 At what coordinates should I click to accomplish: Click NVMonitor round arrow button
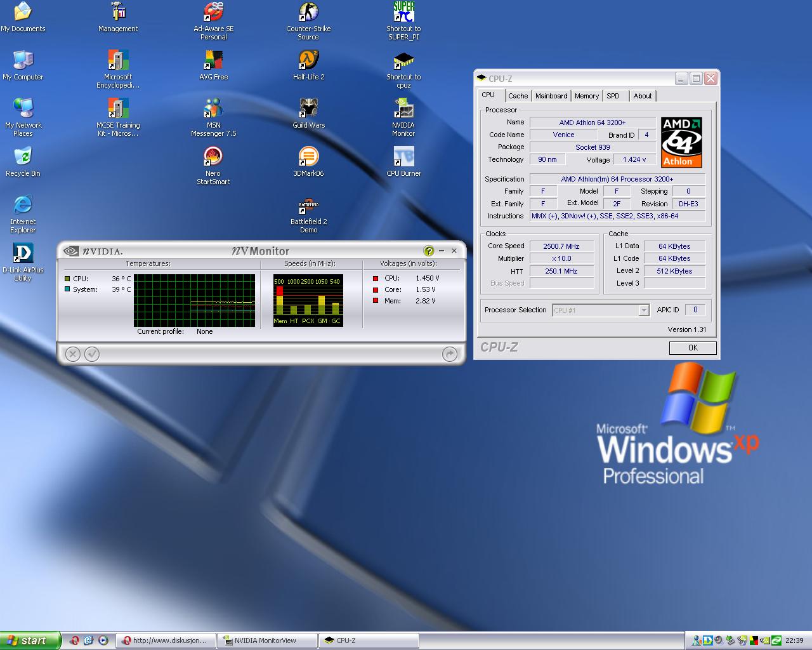(450, 354)
